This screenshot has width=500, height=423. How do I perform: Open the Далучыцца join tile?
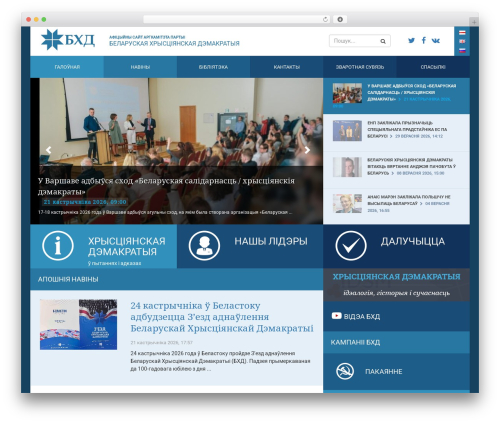tap(396, 246)
